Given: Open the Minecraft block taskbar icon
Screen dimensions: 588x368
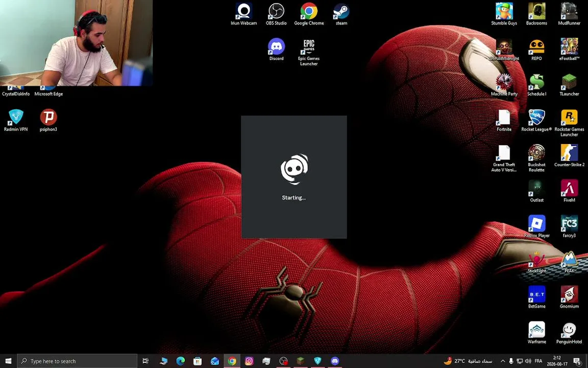Looking at the screenshot, I should tap(300, 361).
